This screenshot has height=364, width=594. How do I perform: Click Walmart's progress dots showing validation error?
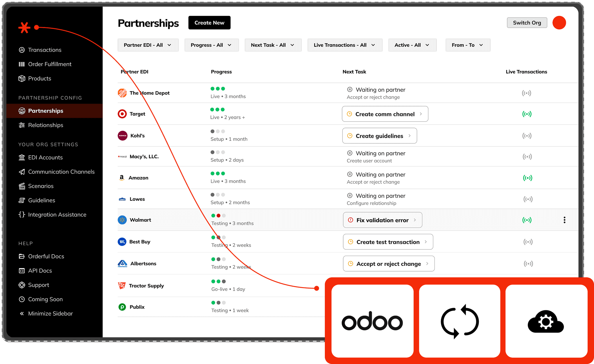(x=218, y=215)
